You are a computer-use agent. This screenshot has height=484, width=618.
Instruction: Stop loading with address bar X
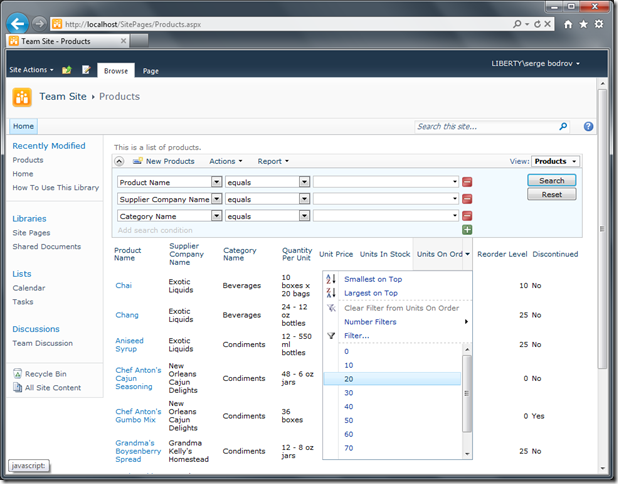[547, 24]
